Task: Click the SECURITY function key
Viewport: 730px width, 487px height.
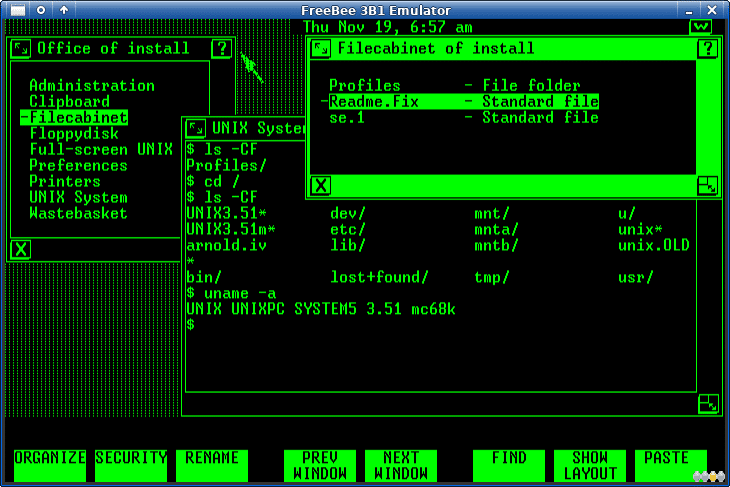Action: 131,466
